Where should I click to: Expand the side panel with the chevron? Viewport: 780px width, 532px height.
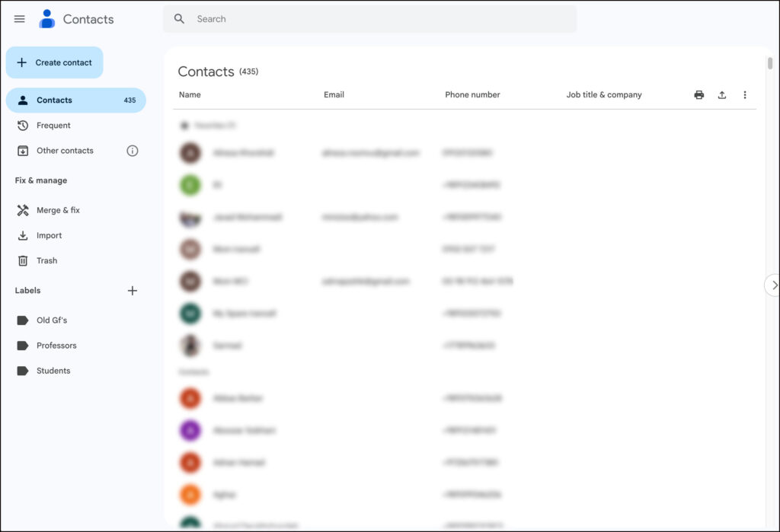point(772,285)
